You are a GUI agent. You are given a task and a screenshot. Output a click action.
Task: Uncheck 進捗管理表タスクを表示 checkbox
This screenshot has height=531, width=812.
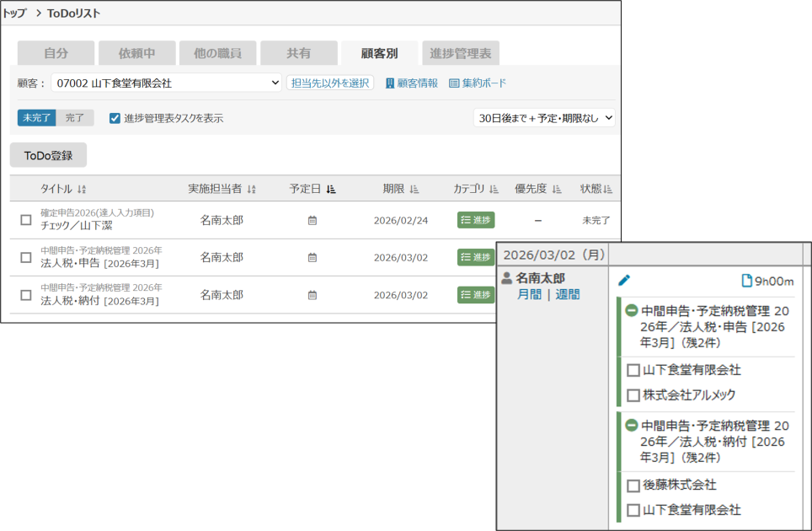[x=115, y=118]
